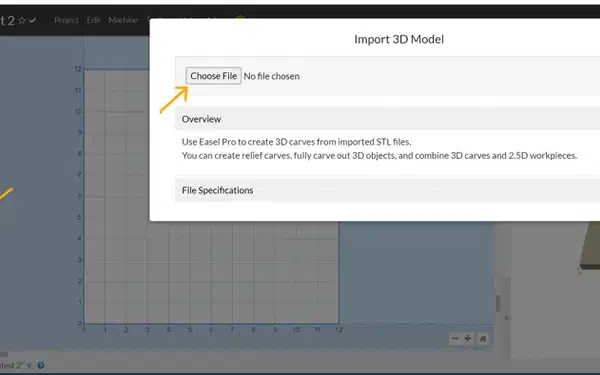Expand the Overview section header
This screenshot has height=375, width=600.
click(387, 119)
